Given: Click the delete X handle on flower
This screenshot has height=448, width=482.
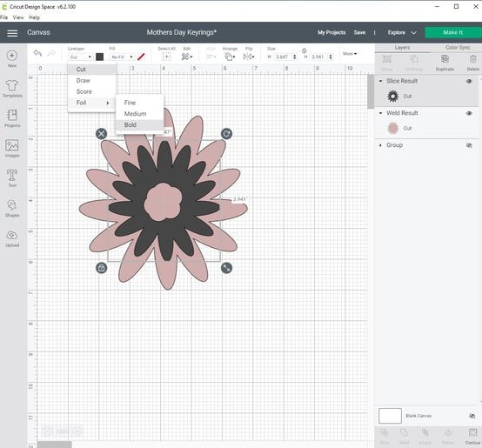Looking at the screenshot, I should [x=101, y=134].
